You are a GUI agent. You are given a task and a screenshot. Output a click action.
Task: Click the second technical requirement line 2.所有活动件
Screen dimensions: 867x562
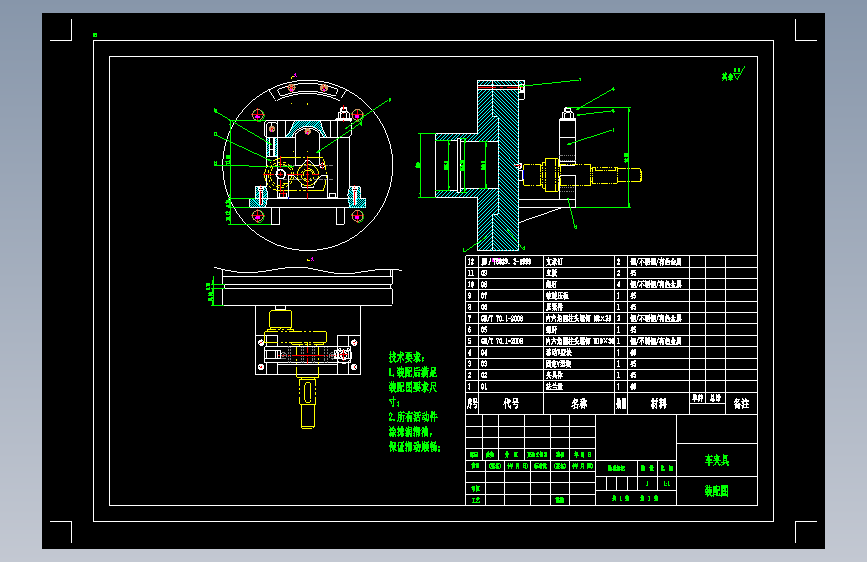click(x=413, y=417)
